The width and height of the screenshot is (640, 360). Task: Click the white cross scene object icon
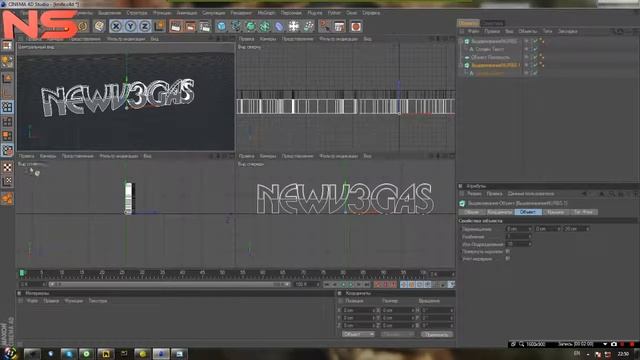(293, 27)
